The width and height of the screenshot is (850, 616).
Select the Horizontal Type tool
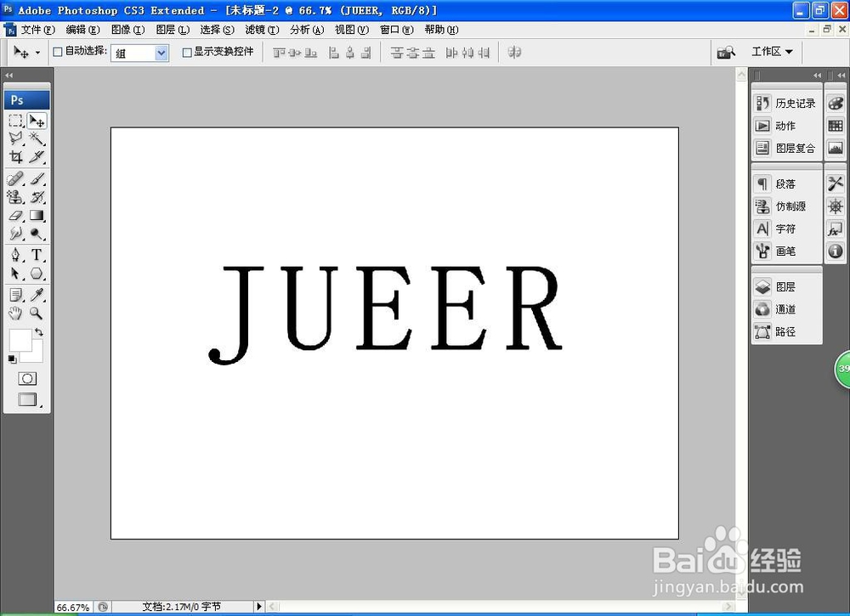point(37,255)
